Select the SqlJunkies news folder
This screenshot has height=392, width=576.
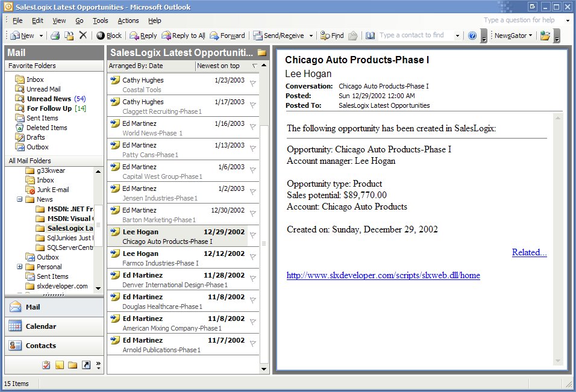pos(64,238)
